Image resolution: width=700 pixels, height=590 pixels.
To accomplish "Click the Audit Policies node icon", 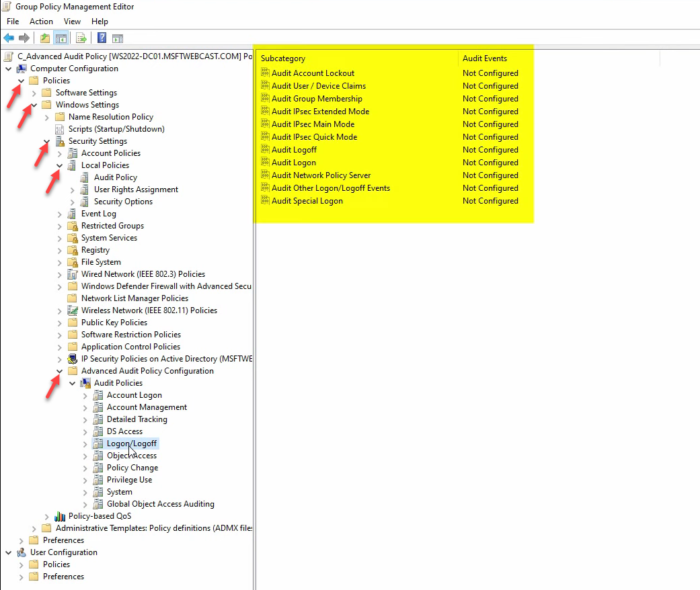I will point(85,383).
